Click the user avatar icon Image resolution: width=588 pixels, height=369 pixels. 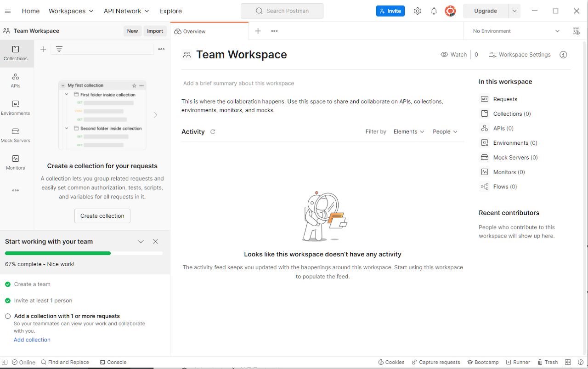(450, 11)
